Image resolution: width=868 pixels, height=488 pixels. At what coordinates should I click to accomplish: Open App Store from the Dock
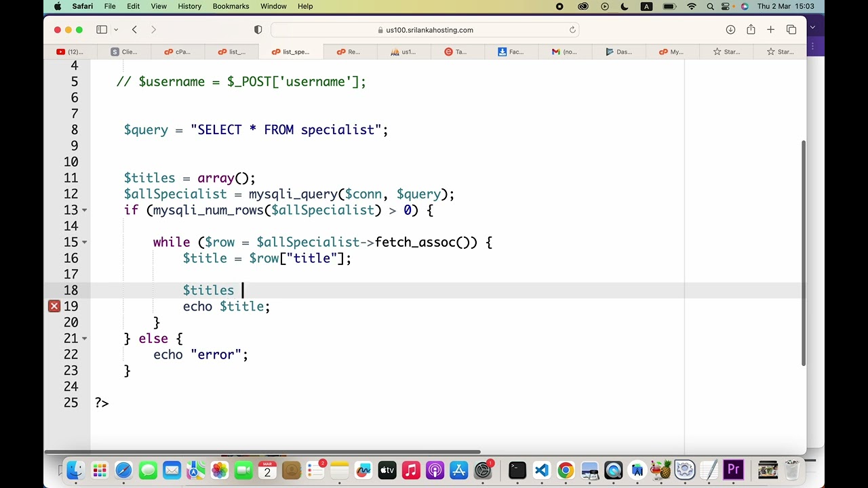(x=459, y=470)
